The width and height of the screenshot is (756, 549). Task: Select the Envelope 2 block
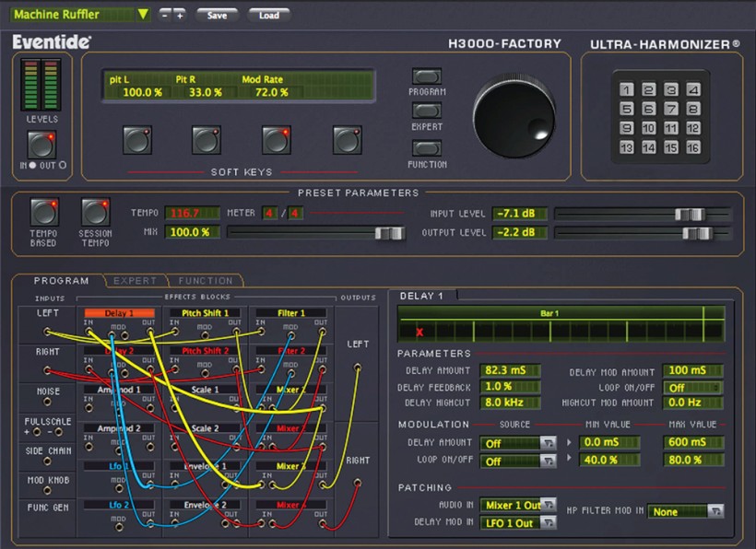point(205,505)
